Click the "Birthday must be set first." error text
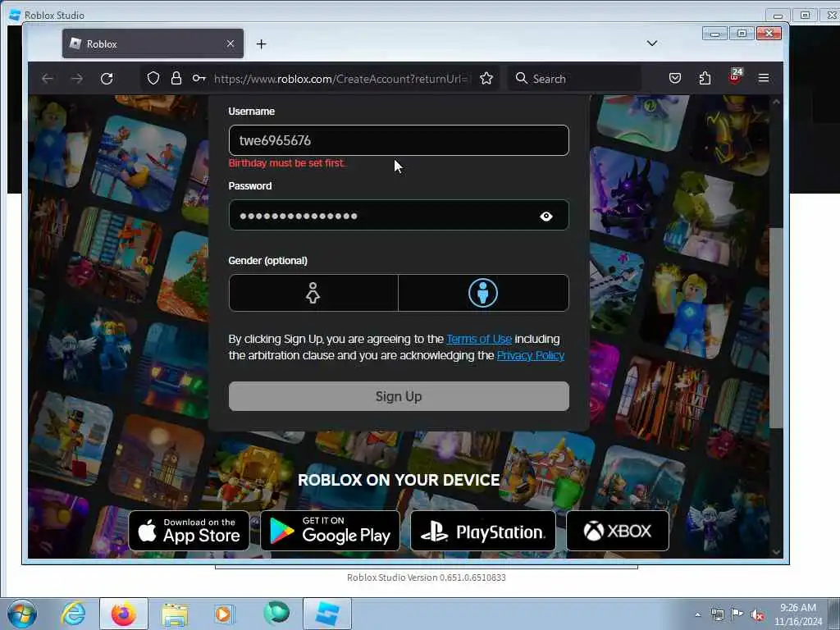The width and height of the screenshot is (840, 630). 287,163
